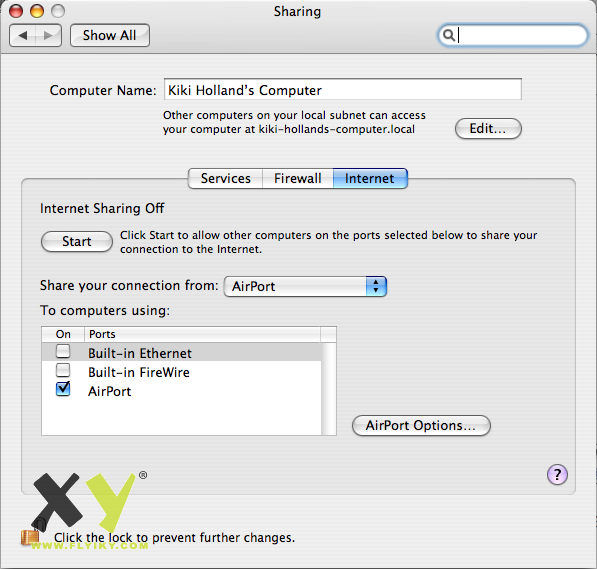Click into the Computer Name text field
597x569 pixels.
click(x=343, y=90)
